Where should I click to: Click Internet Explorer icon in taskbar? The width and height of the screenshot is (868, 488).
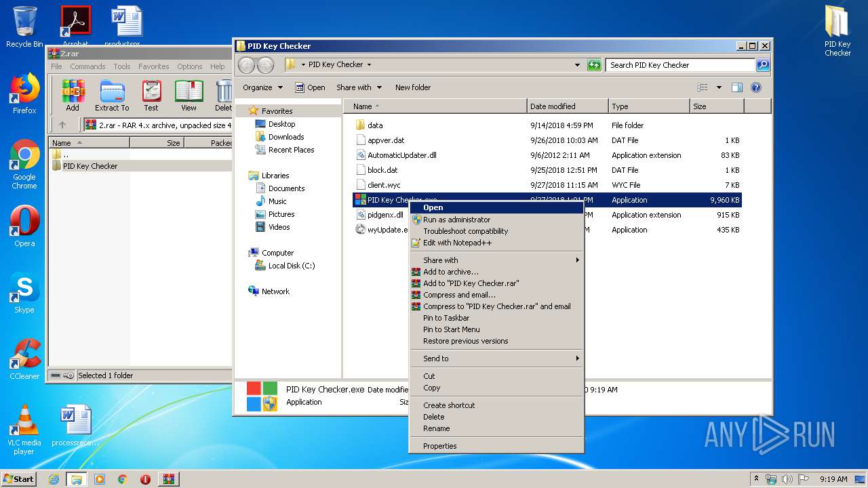[54, 479]
